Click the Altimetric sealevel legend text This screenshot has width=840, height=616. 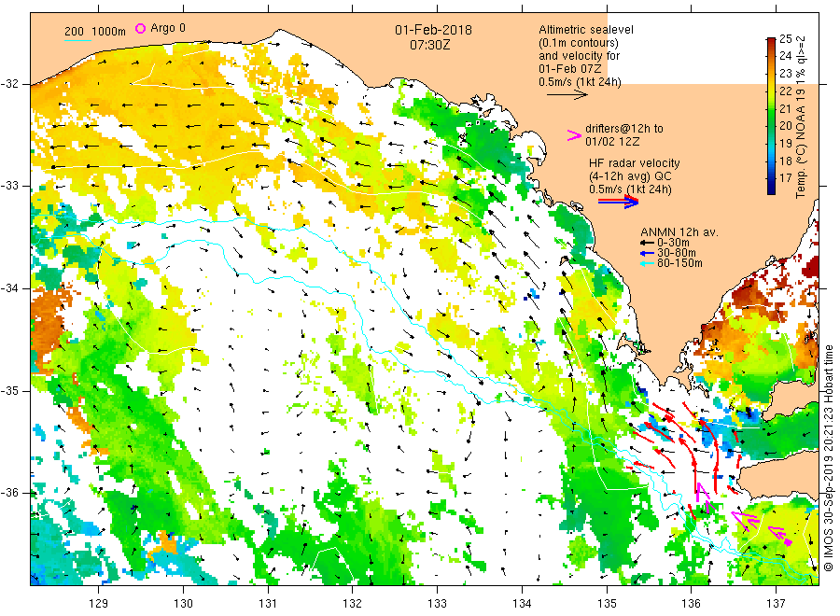point(585,30)
